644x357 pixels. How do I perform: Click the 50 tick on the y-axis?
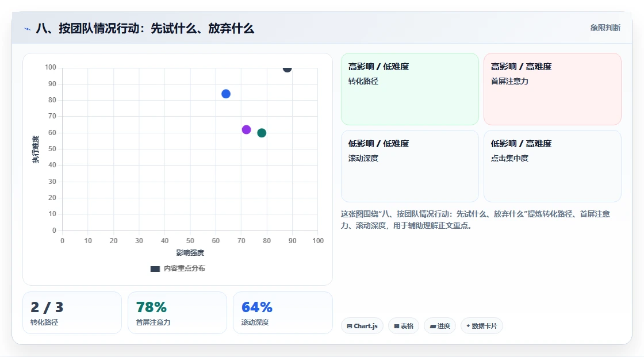point(52,149)
